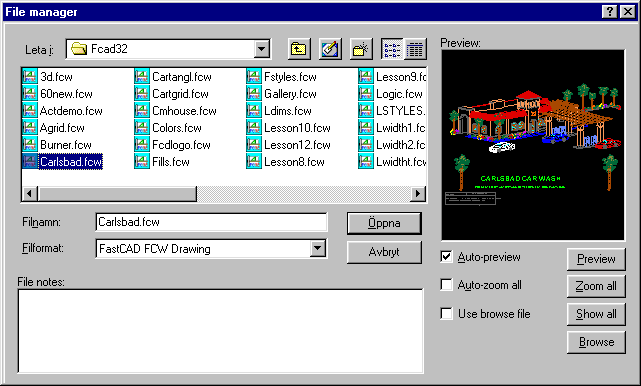Click the Preview button
Viewport: 641px width, 386px height.
[596, 259]
